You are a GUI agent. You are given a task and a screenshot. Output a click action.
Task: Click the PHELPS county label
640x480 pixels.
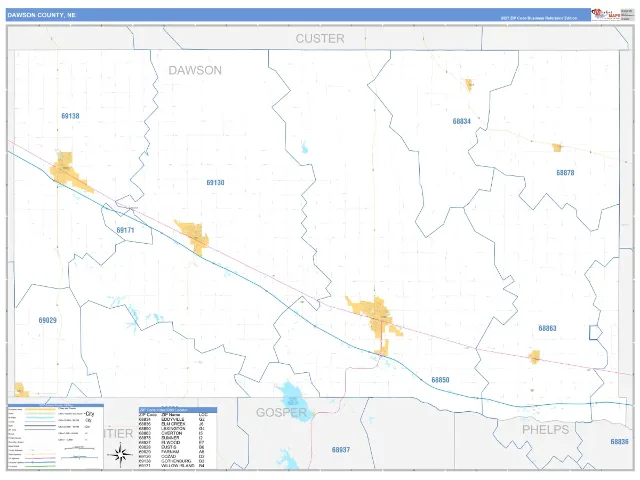pyautogui.click(x=546, y=429)
